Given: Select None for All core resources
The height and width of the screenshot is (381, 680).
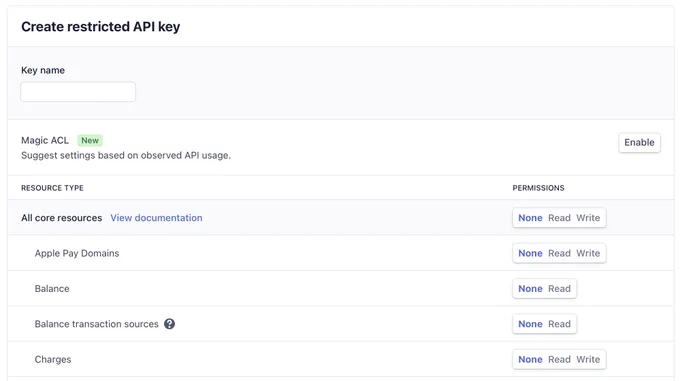Looking at the screenshot, I should pos(530,218).
